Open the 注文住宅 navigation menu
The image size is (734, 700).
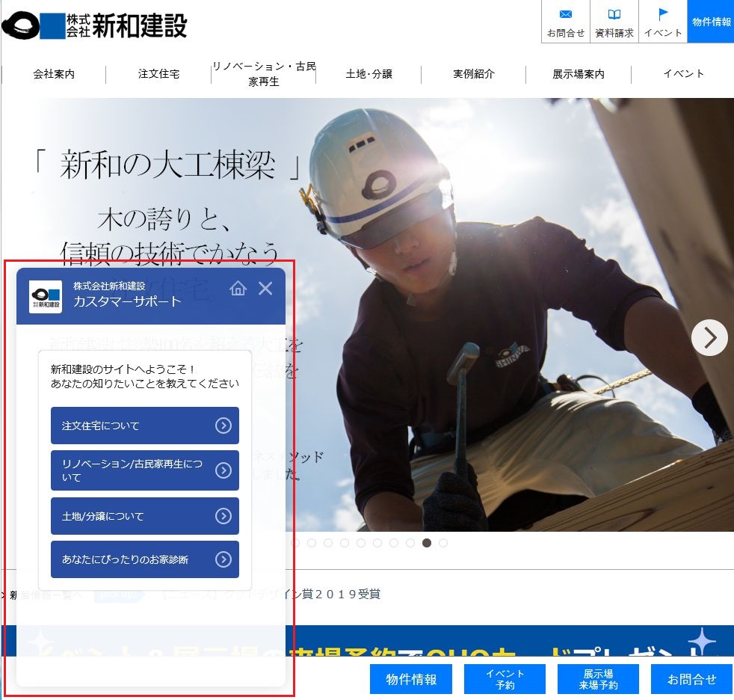tap(158, 74)
